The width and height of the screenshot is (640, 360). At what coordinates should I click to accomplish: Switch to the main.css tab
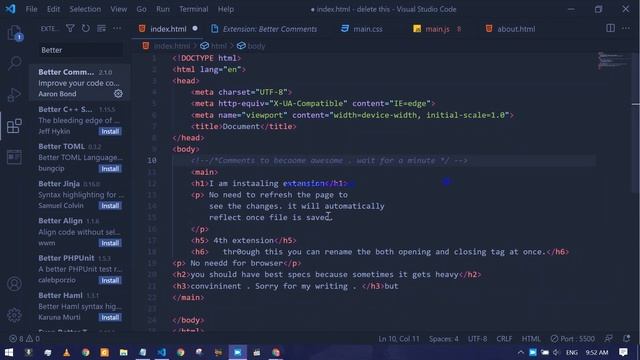[x=367, y=29]
